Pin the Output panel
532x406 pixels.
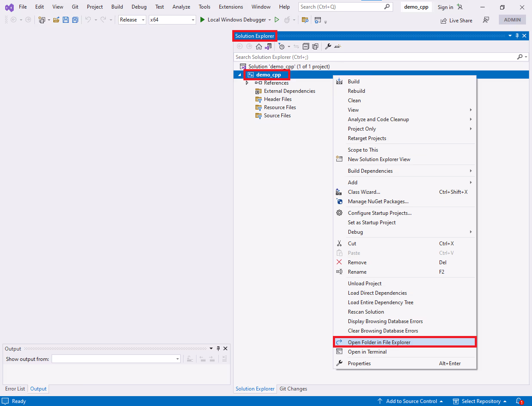(x=218, y=348)
